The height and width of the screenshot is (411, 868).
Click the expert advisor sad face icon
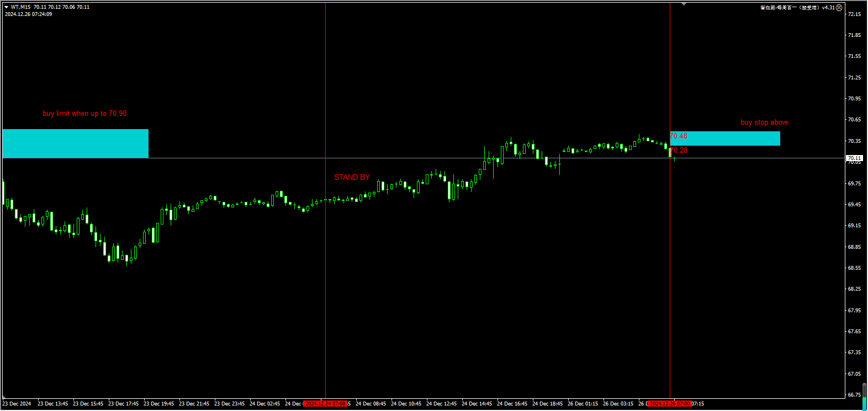tap(839, 8)
